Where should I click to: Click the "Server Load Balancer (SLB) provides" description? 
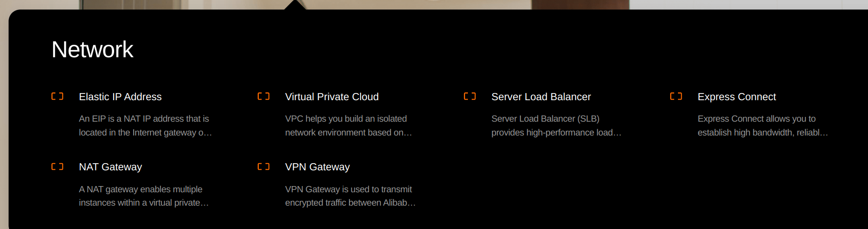(556, 125)
